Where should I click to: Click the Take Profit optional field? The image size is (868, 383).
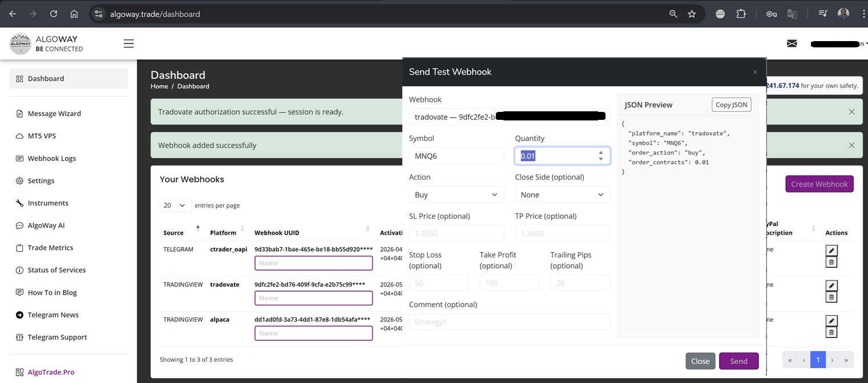(510, 283)
